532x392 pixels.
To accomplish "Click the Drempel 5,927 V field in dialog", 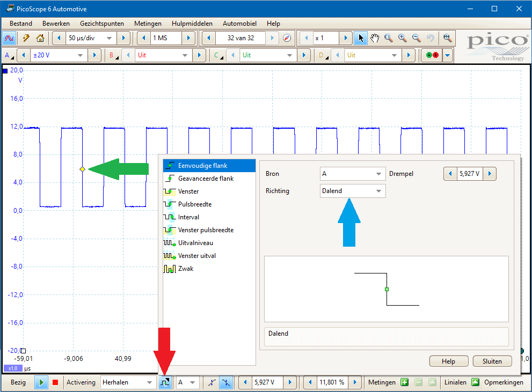I will click(x=470, y=174).
